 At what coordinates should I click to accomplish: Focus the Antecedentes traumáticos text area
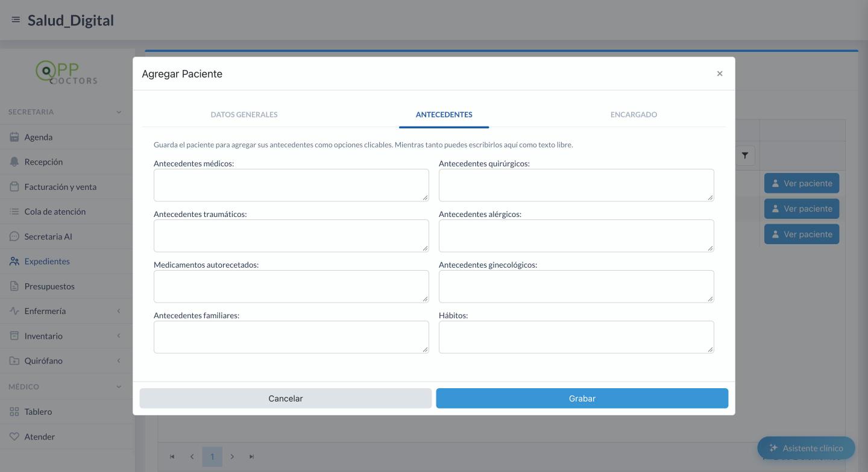tap(291, 236)
